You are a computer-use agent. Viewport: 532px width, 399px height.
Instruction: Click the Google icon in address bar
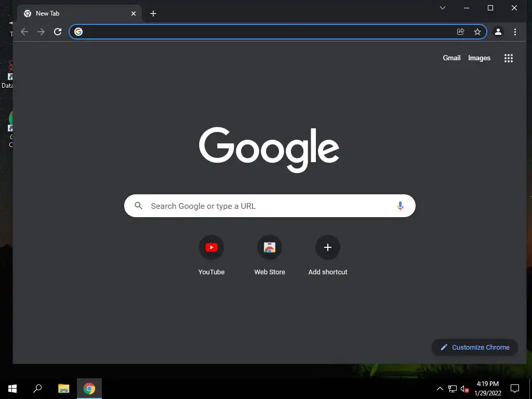[78, 32]
